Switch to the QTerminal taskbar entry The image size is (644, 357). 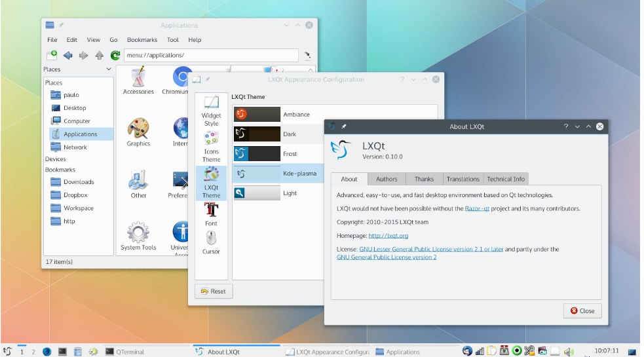(x=146, y=352)
